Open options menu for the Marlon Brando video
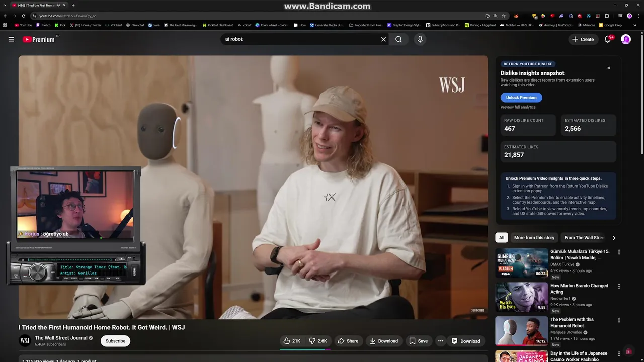The image size is (644, 362). point(619,286)
